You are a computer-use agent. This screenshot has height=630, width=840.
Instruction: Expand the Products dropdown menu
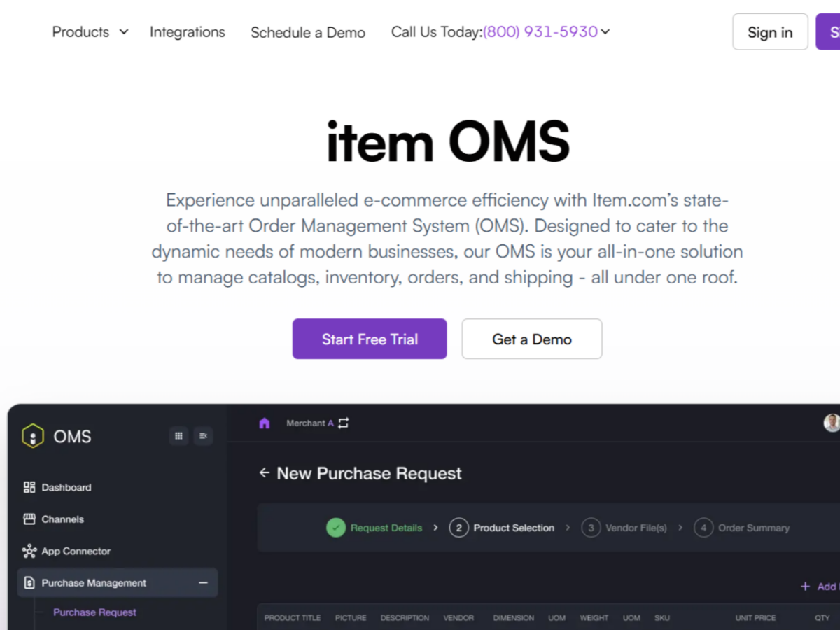[90, 31]
